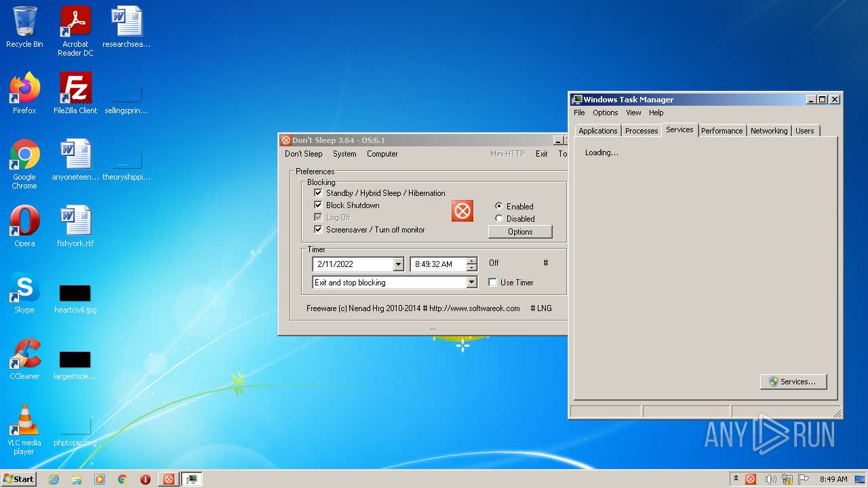Click the Services... button in Task Manager
This screenshot has height=488, width=868.
tap(793, 382)
